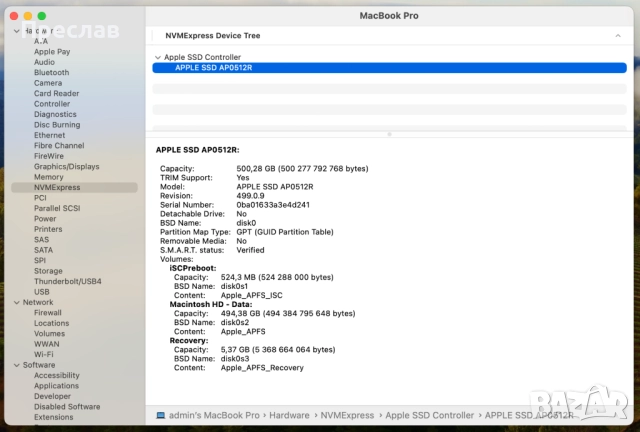Collapse the Software section chevron
This screenshot has width=640, height=432.
(16, 365)
